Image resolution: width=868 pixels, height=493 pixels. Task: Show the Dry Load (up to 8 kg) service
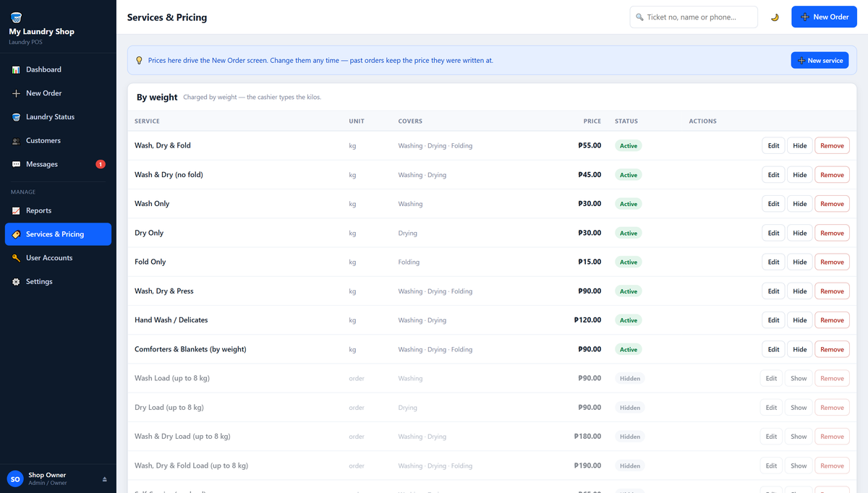pyautogui.click(x=799, y=408)
